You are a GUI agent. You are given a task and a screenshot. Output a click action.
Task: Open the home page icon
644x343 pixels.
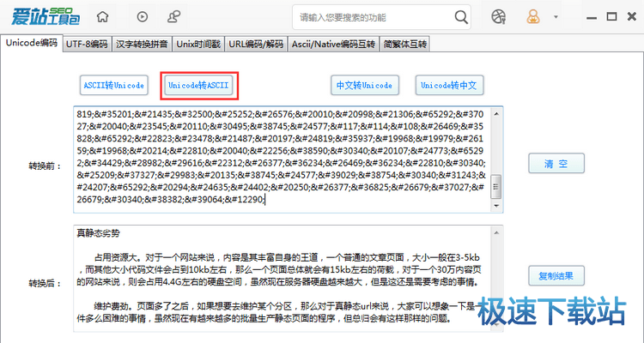(x=103, y=17)
